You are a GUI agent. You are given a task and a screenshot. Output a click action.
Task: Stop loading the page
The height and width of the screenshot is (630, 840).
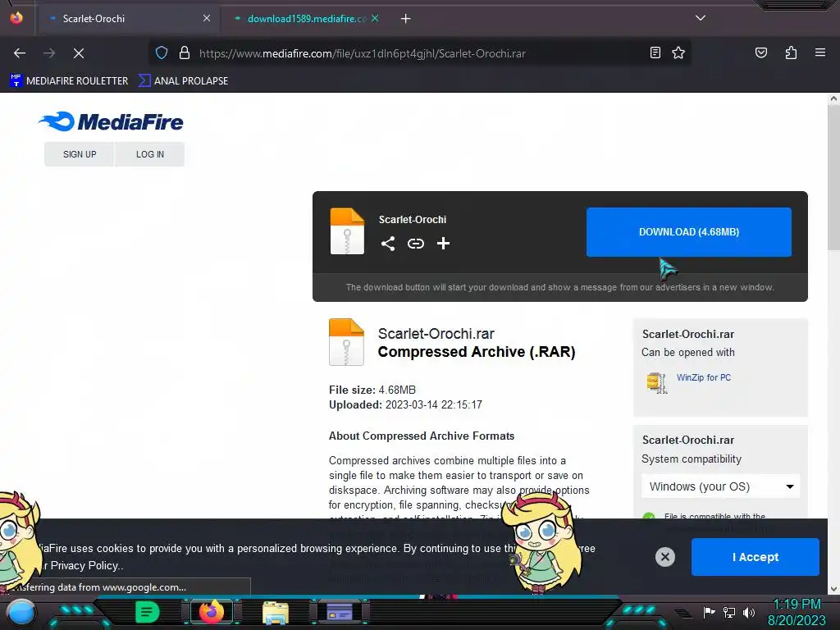click(x=79, y=53)
